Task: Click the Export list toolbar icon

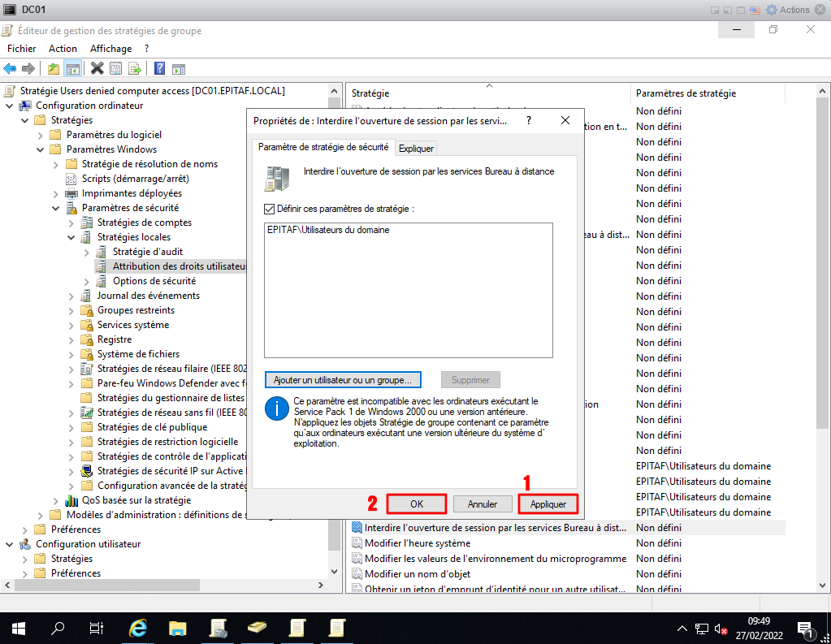Action: click(135, 68)
